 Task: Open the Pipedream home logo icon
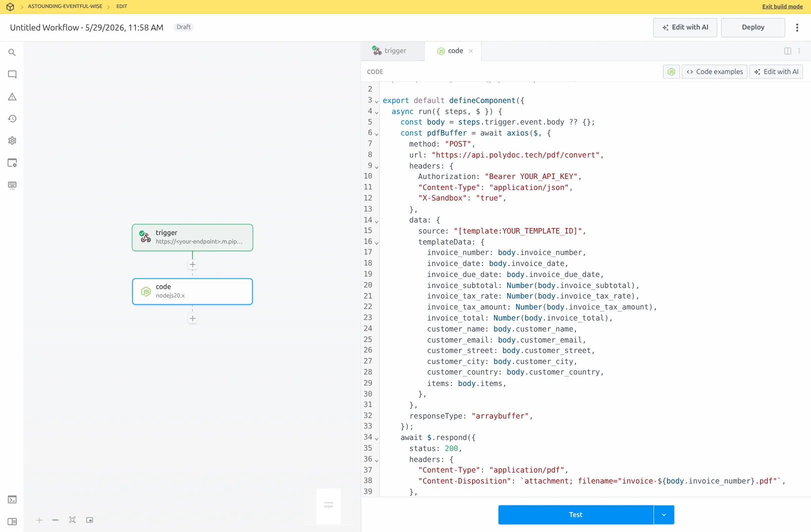point(10,7)
